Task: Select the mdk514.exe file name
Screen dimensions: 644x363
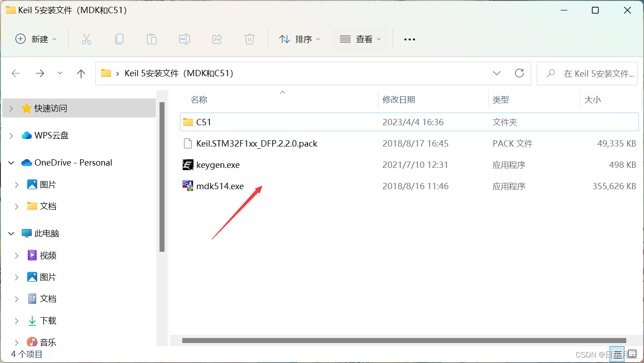Action: (220, 186)
